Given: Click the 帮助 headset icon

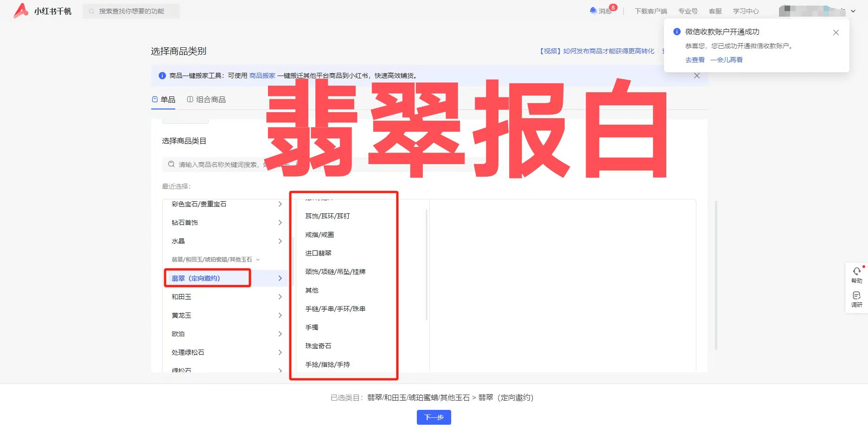Looking at the screenshot, I should pyautogui.click(x=856, y=271).
